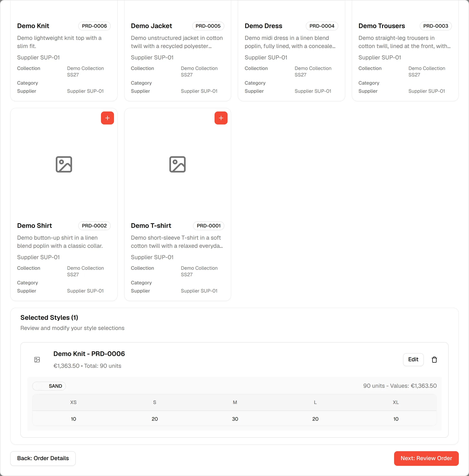Viewport: 469px width, 476px height.
Task: Click the Selected Styles (1) heading
Action: (x=49, y=318)
